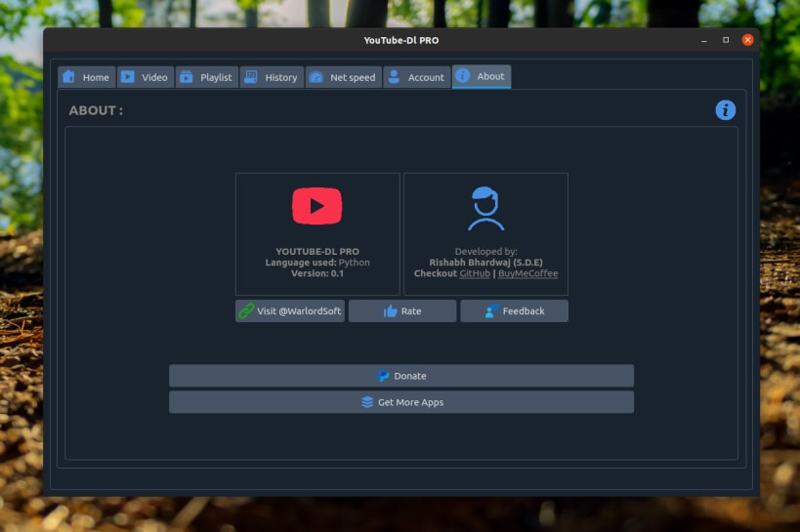Viewport: 800px width, 532px height.
Task: Close the YouTube-Dl PRO window
Action: pyautogui.click(x=747, y=40)
